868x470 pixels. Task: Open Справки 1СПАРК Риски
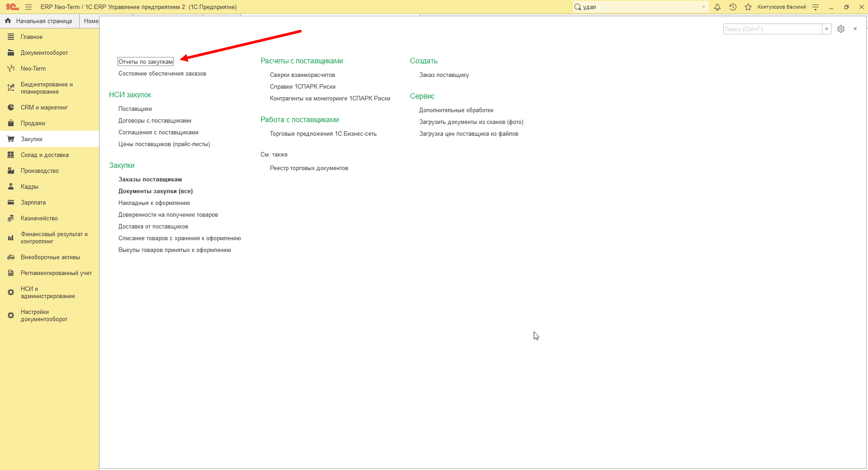303,86
